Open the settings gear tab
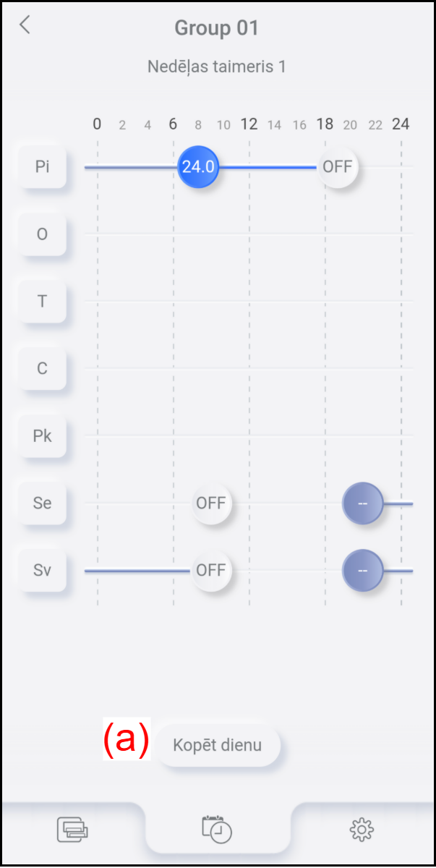 pyautogui.click(x=362, y=829)
